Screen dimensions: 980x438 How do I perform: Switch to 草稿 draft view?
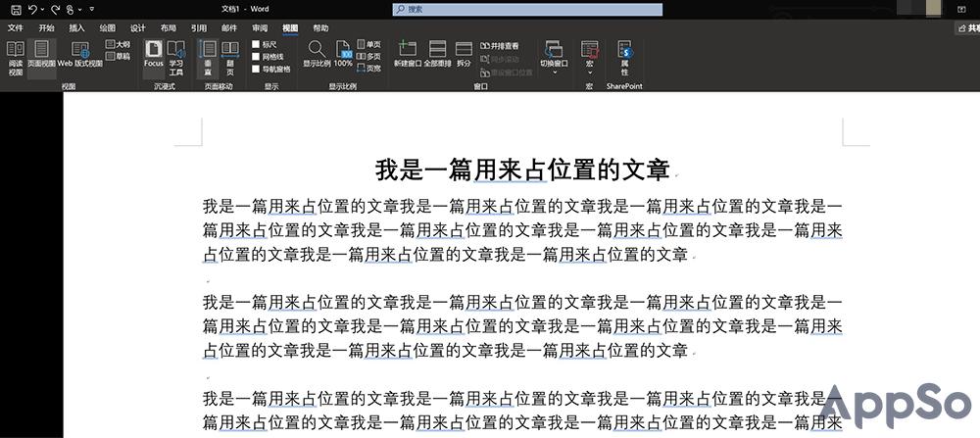[119, 56]
